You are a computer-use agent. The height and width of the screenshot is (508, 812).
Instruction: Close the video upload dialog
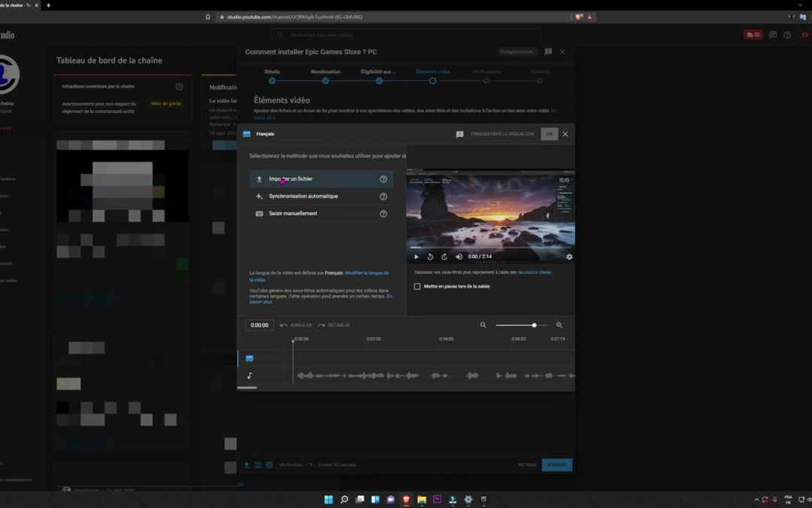click(562, 52)
